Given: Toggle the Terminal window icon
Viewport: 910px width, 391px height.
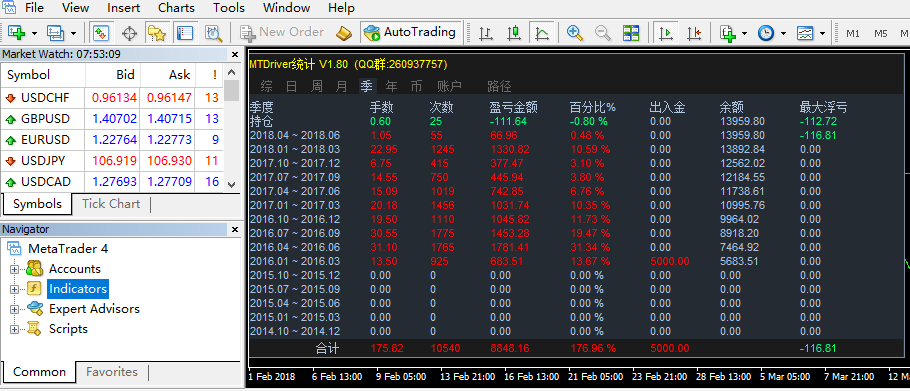Looking at the screenshot, I should tap(185, 32).
